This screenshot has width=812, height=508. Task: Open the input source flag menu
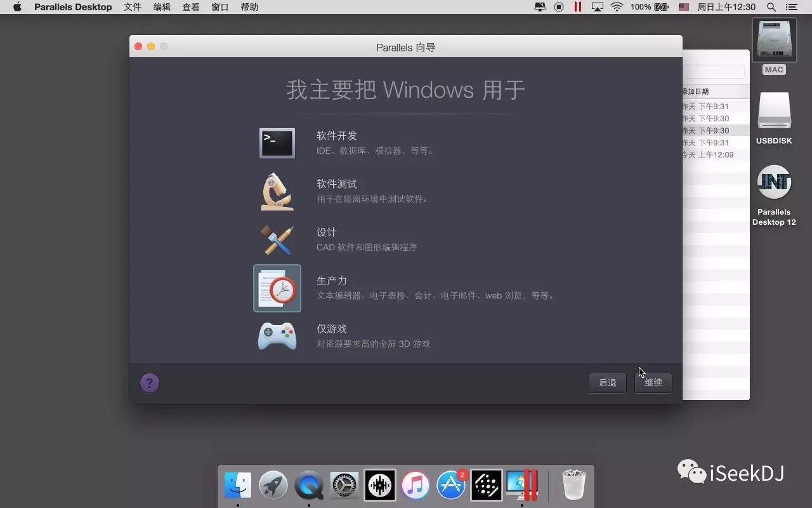pos(684,7)
